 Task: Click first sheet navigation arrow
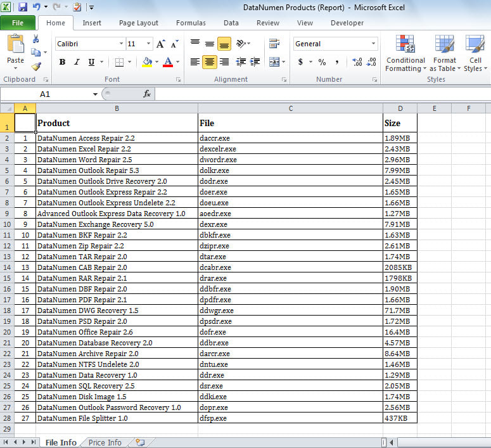coord(5,442)
